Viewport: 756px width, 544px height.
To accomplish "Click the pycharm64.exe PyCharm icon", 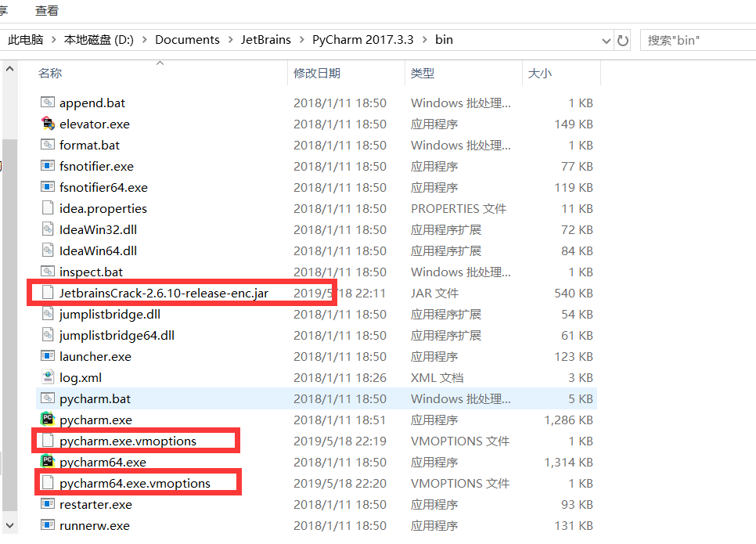I will pos(47,462).
